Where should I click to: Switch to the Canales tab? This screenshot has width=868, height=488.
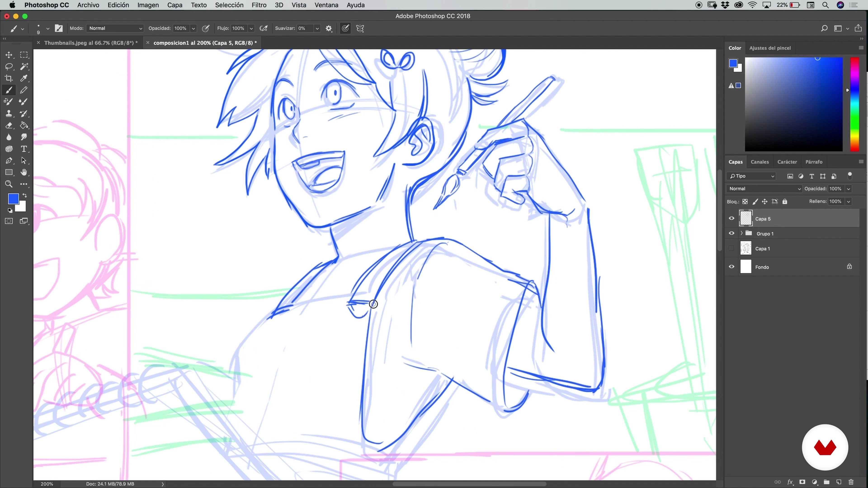(759, 162)
